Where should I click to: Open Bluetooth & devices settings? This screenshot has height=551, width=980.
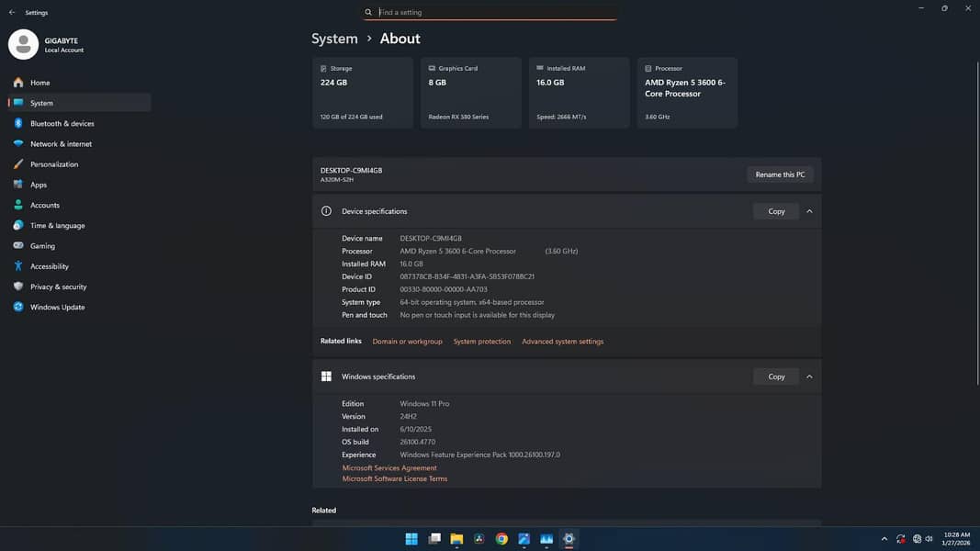(x=61, y=123)
